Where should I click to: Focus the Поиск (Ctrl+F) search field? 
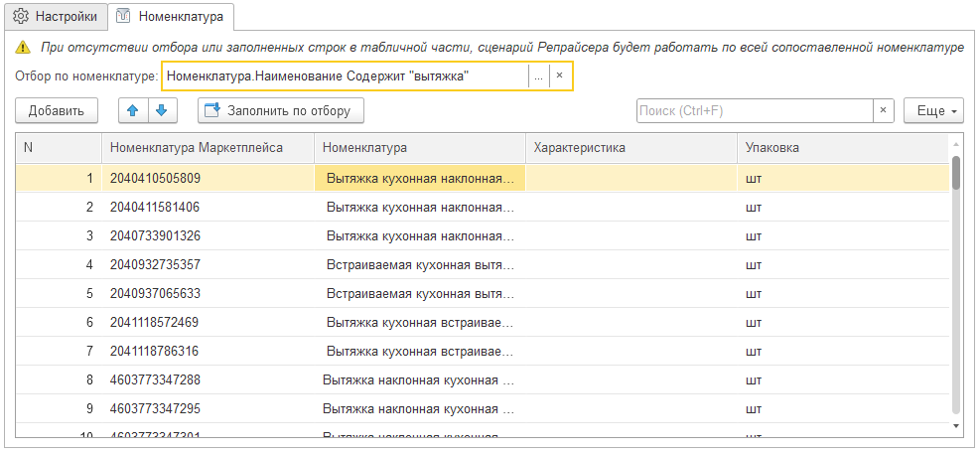click(755, 110)
